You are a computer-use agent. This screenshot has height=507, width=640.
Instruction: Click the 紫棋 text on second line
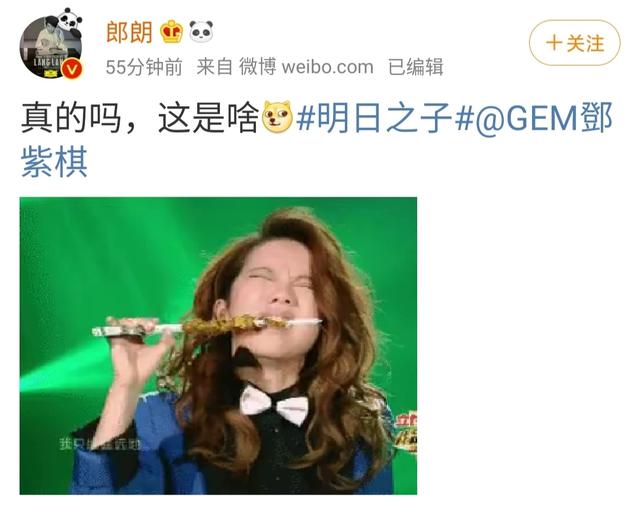pos(54,162)
